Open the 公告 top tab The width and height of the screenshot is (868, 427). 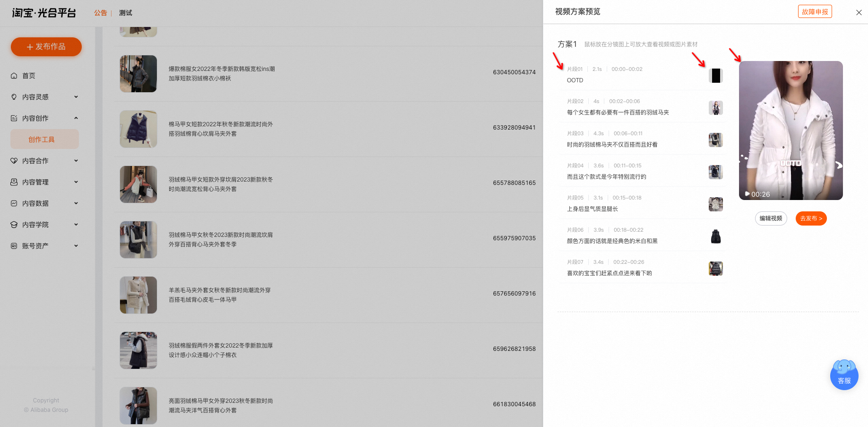click(101, 13)
